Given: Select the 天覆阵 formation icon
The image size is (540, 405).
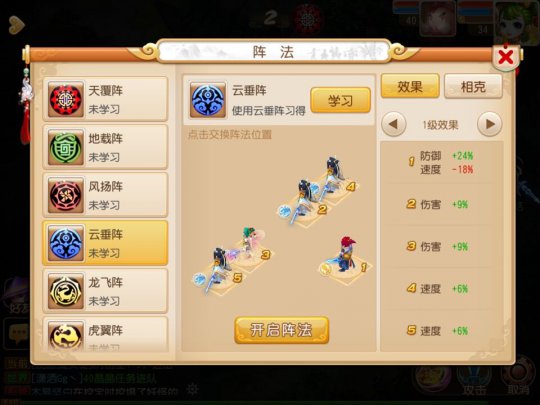Looking at the screenshot, I should coord(65,99).
